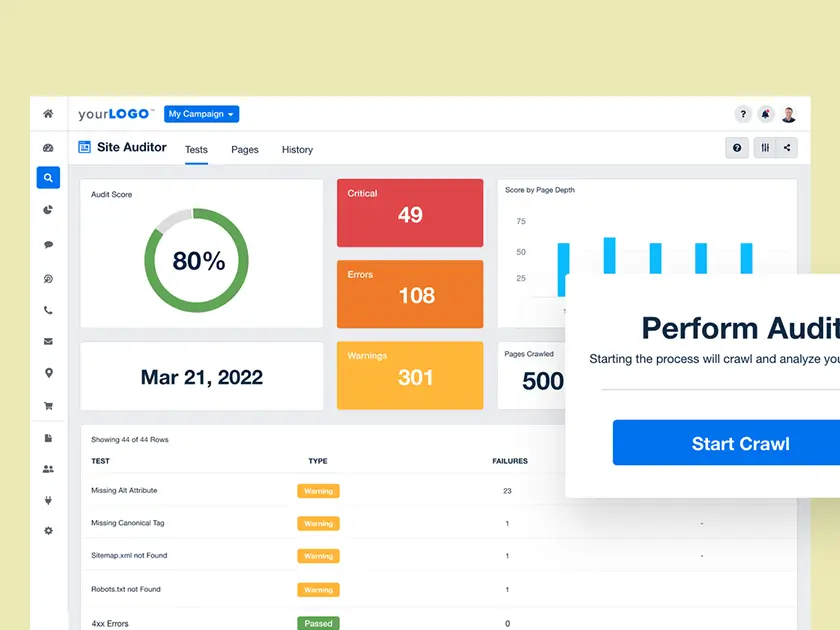
Task: Open the shopping cart icon
Action: coord(48,405)
